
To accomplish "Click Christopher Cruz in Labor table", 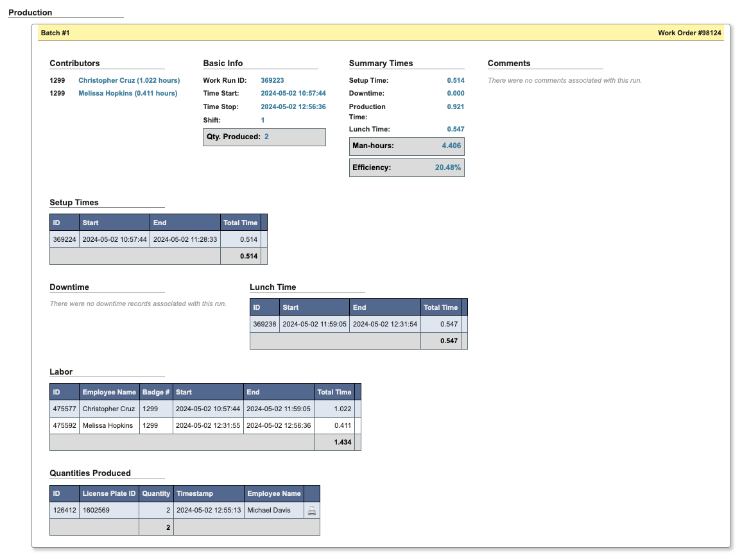I will pyautogui.click(x=108, y=409).
